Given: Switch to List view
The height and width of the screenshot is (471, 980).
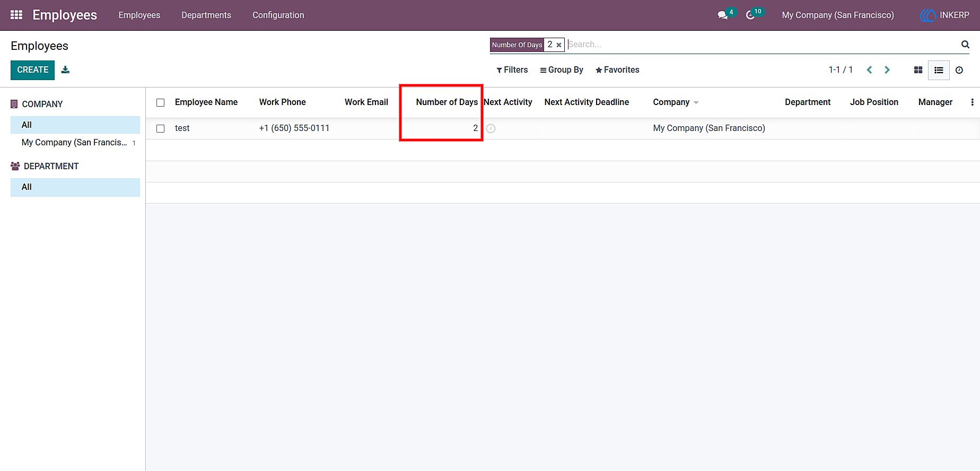Looking at the screenshot, I should click(x=939, y=70).
